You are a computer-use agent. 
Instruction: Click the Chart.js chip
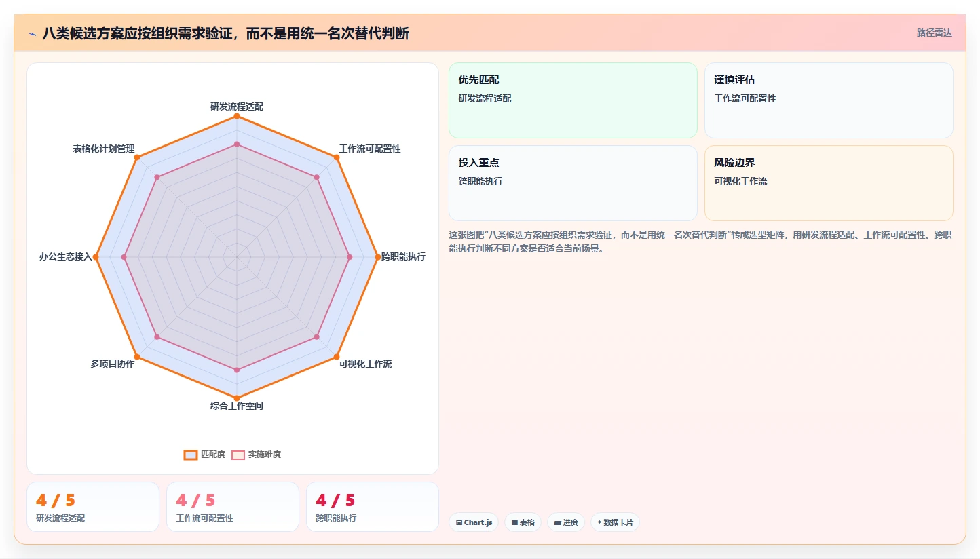pos(474,522)
